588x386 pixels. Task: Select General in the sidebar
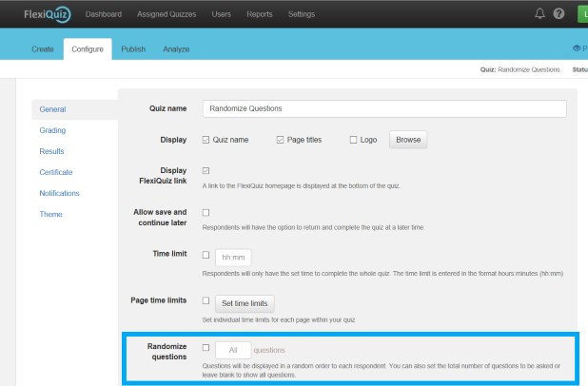tap(75, 109)
